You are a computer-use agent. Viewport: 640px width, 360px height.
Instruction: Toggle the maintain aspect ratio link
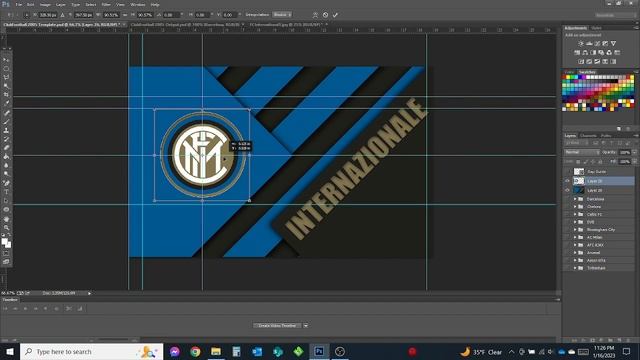125,15
